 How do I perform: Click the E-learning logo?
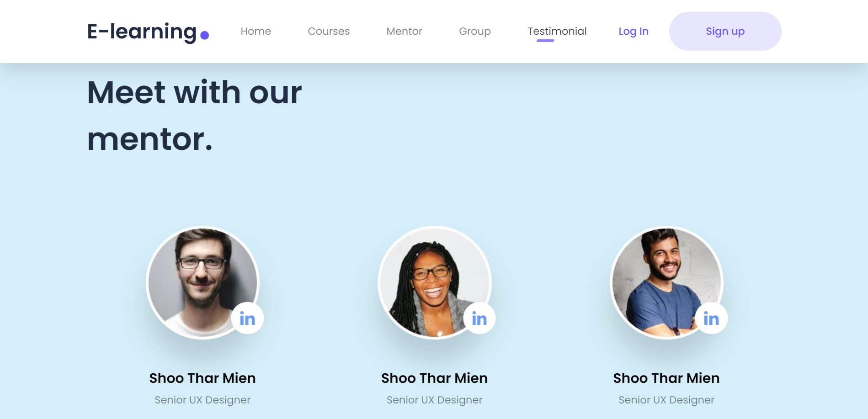(x=148, y=32)
